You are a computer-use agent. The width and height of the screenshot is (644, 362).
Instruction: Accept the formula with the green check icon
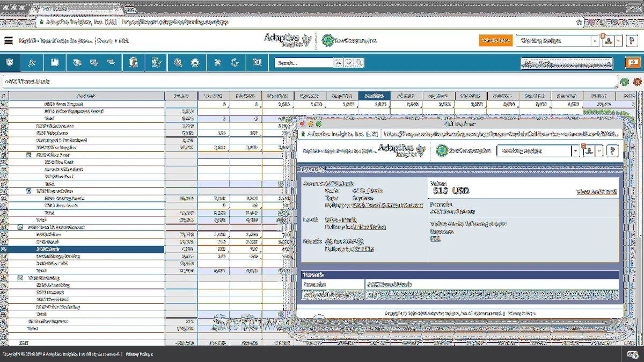pyautogui.click(x=625, y=82)
